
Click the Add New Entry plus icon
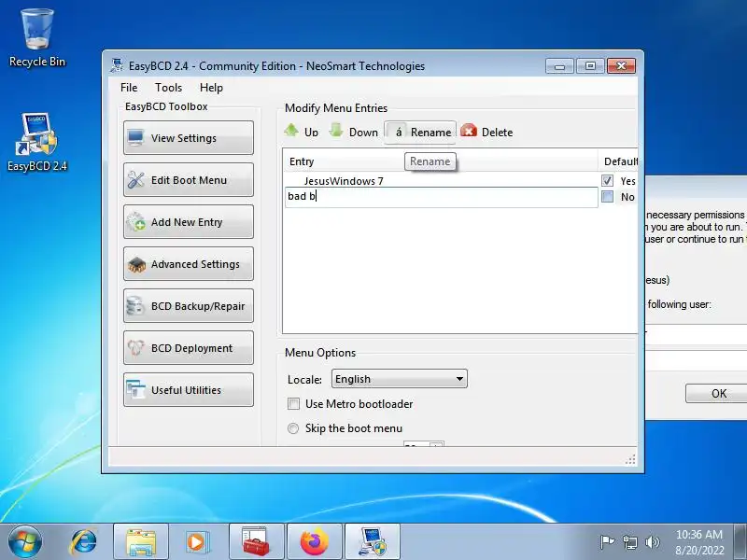click(x=135, y=222)
